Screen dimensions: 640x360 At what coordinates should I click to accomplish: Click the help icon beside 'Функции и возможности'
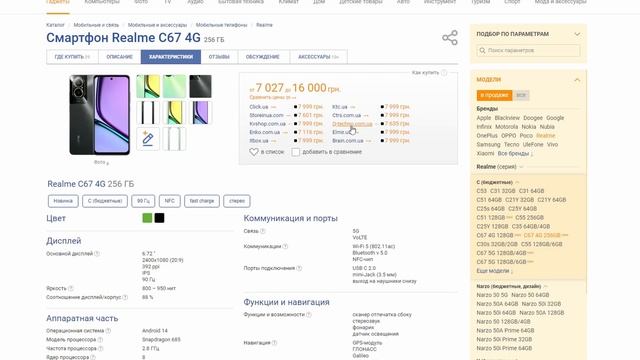coord(309,315)
